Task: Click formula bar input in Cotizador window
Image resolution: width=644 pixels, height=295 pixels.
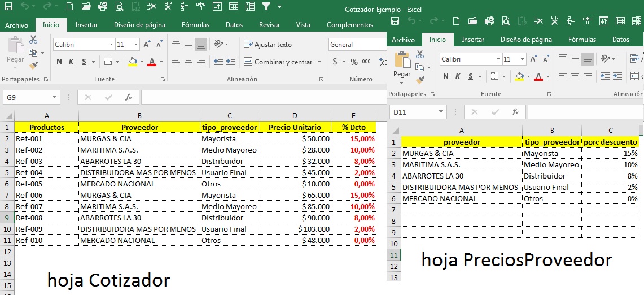Action: (x=264, y=98)
